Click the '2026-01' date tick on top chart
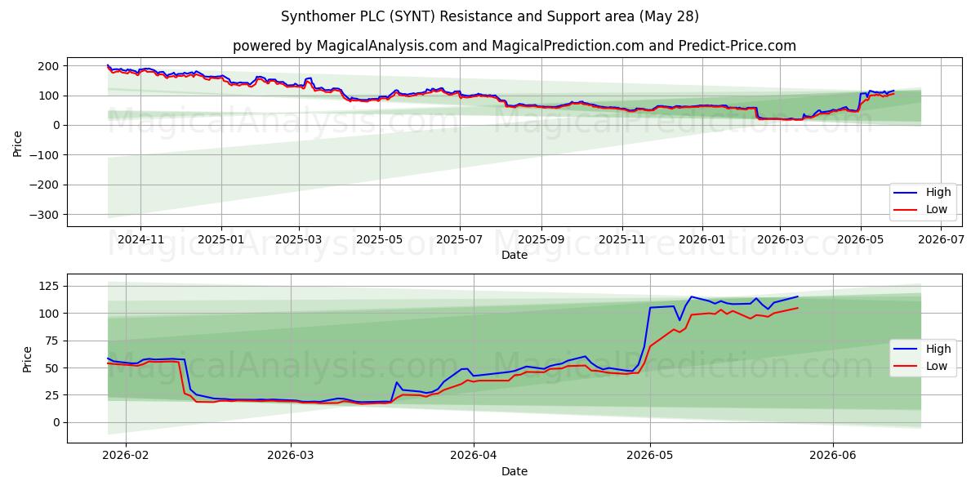Screen dimensions: 980x490 702,239
